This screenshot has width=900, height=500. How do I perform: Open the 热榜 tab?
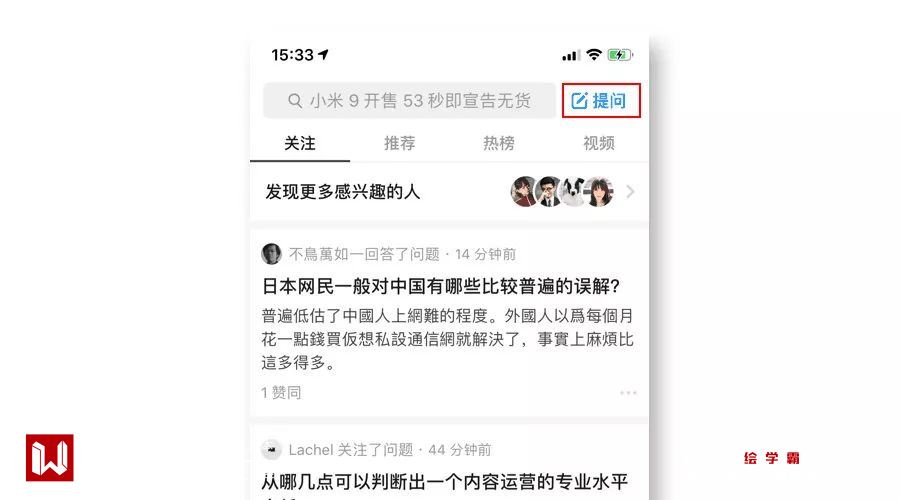499,143
